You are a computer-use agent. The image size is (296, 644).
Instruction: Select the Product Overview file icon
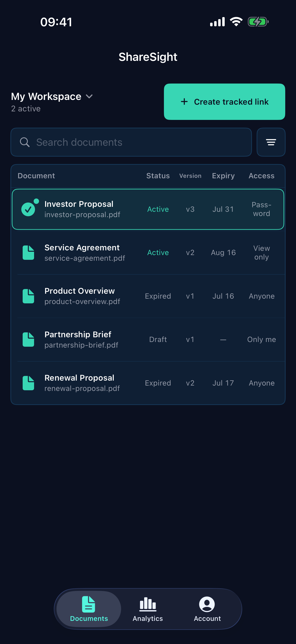click(x=28, y=296)
